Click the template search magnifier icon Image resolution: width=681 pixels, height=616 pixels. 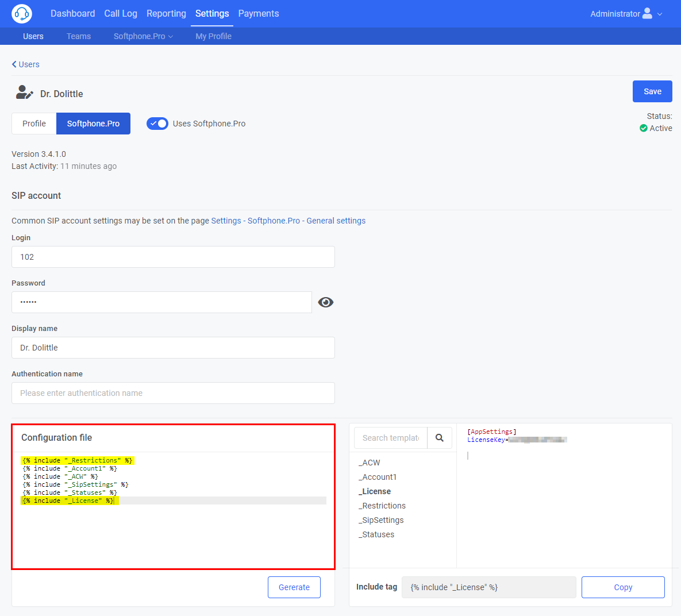click(x=440, y=438)
